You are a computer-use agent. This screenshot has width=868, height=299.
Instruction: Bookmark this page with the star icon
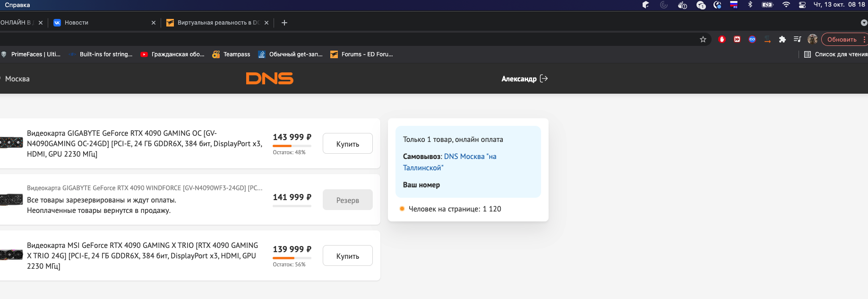click(x=703, y=39)
